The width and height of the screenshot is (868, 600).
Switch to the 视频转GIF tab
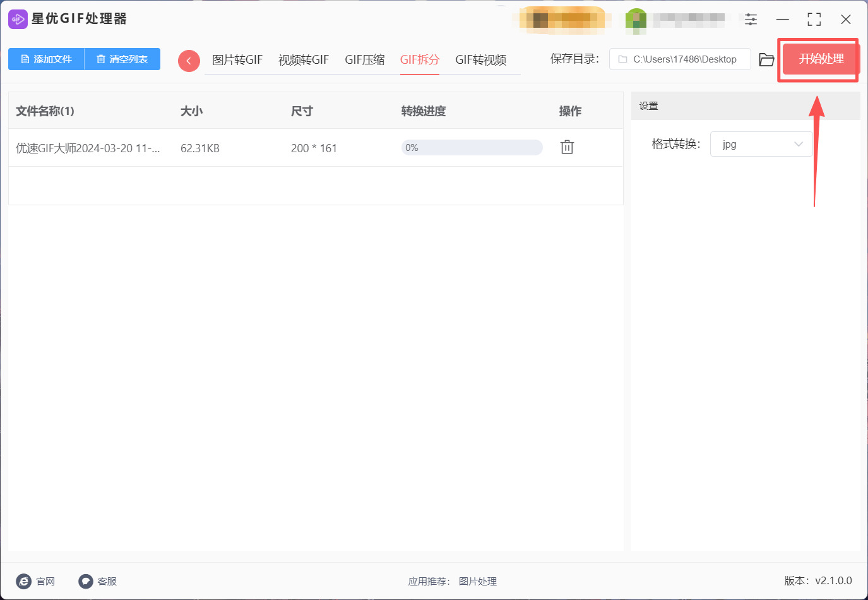coord(304,60)
